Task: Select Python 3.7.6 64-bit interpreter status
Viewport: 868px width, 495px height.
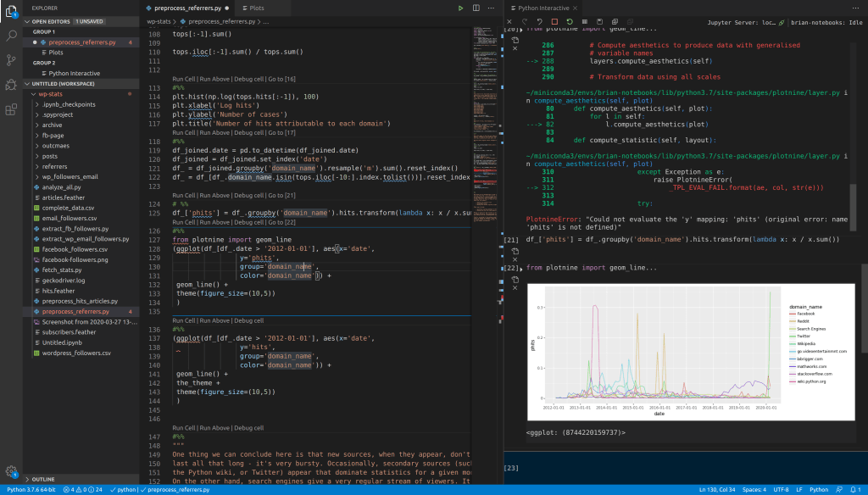Action: coord(31,490)
